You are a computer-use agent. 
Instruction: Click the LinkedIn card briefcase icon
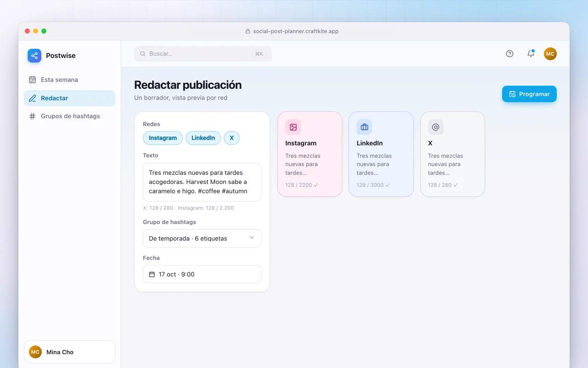[364, 127]
